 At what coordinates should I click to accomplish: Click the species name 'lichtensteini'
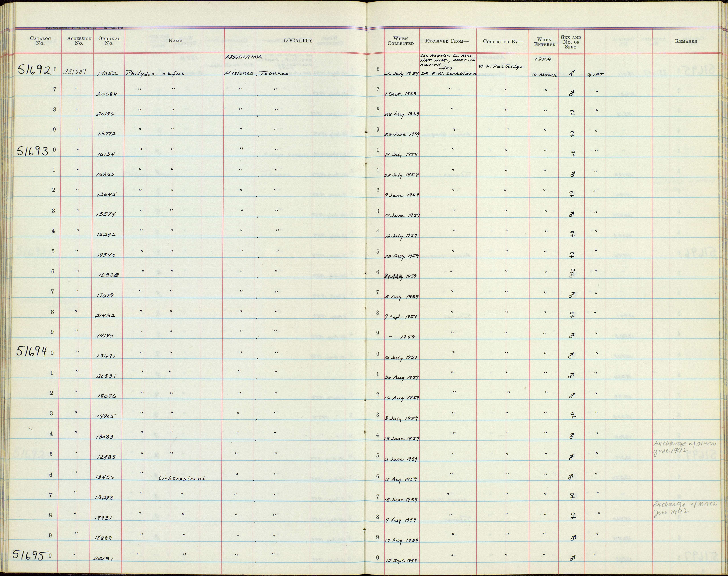pyautogui.click(x=182, y=478)
